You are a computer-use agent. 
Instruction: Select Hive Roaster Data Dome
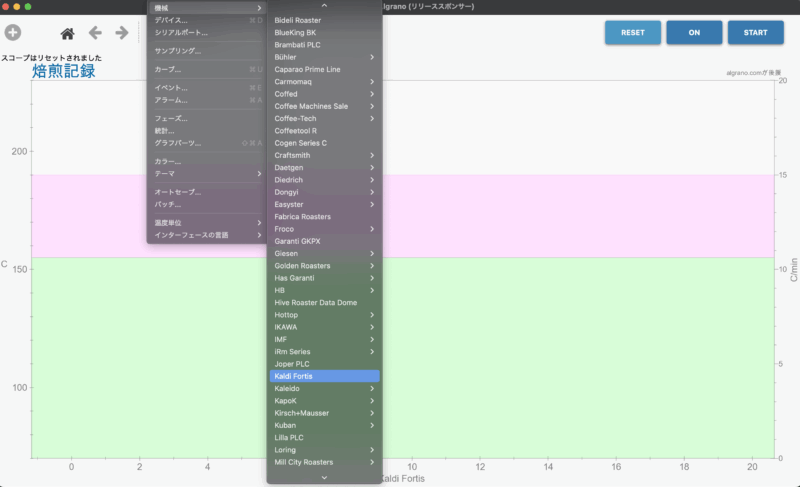point(324,302)
